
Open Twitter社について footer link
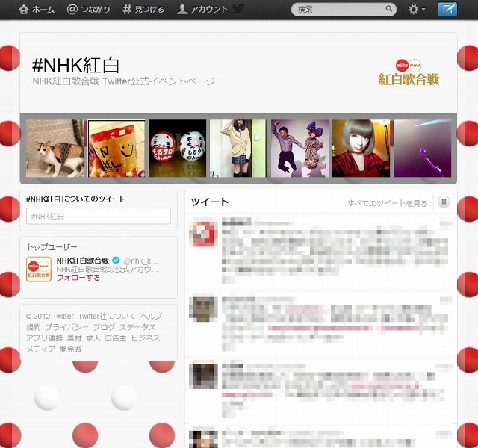[107, 317]
